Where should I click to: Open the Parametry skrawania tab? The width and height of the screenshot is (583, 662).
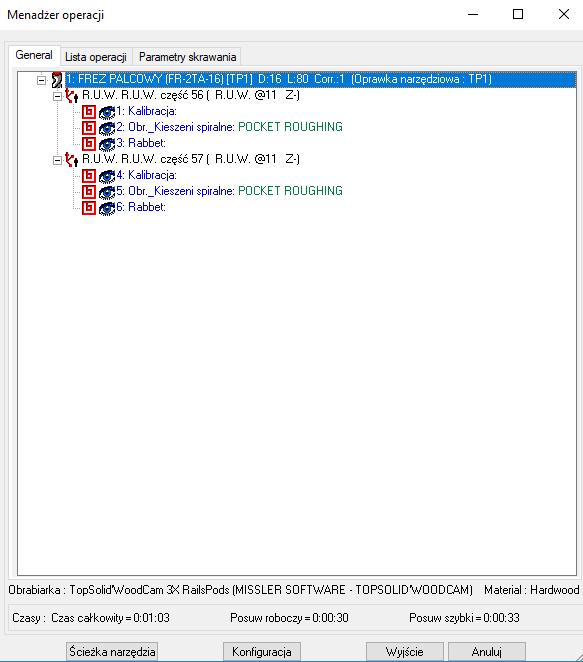tap(187, 57)
